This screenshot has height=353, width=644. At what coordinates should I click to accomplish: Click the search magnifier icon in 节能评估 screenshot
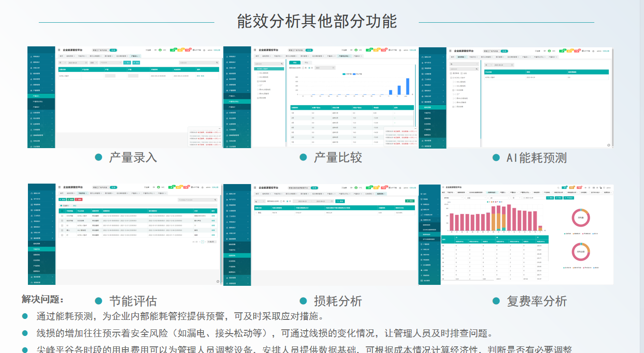[x=215, y=200]
